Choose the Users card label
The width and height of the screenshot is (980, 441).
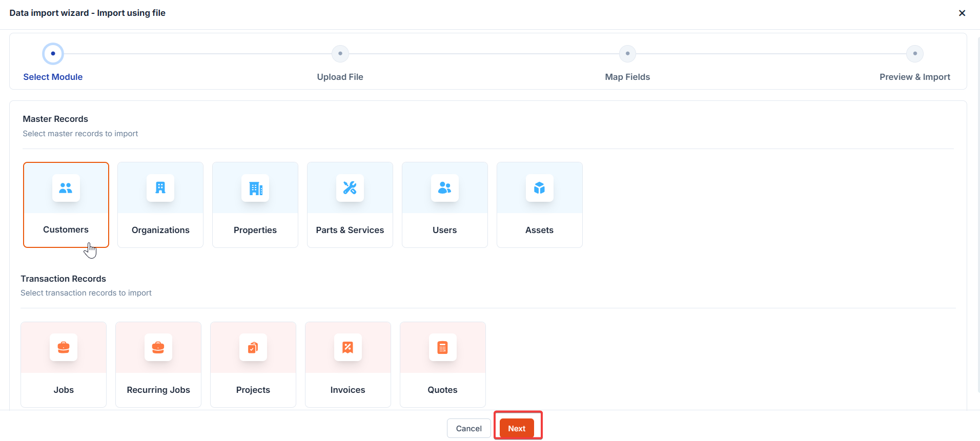click(x=445, y=230)
